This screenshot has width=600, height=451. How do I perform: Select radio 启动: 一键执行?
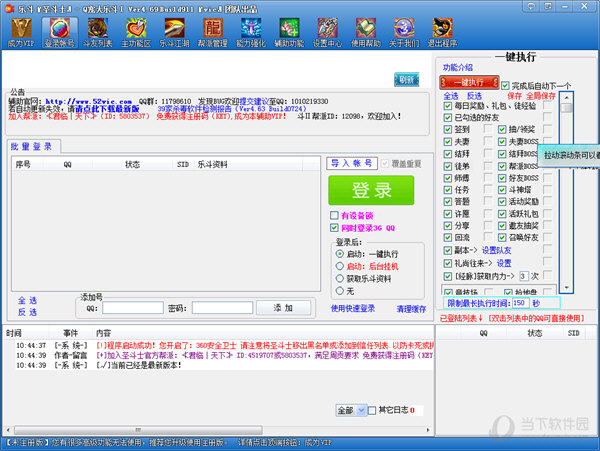coord(339,254)
